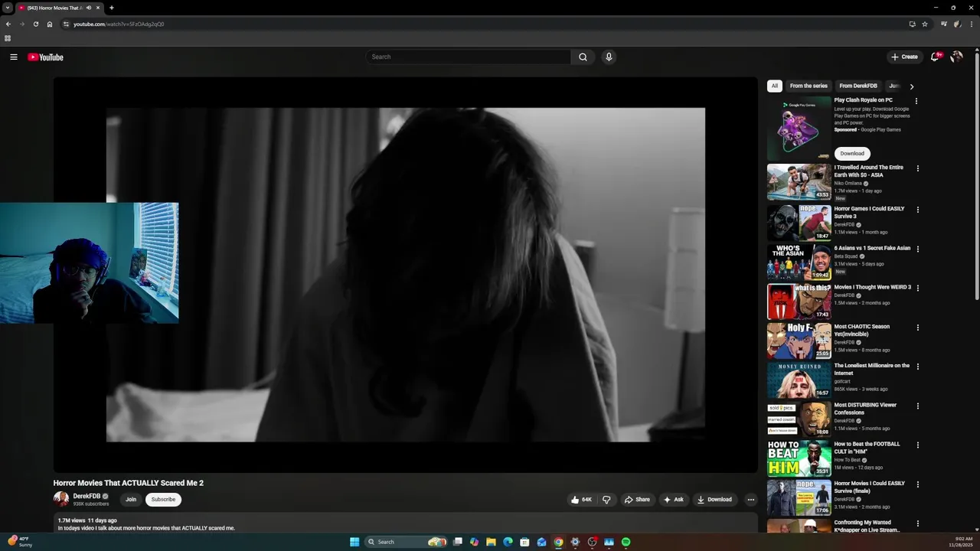
Task: Open the account avatar menu
Action: (956, 57)
